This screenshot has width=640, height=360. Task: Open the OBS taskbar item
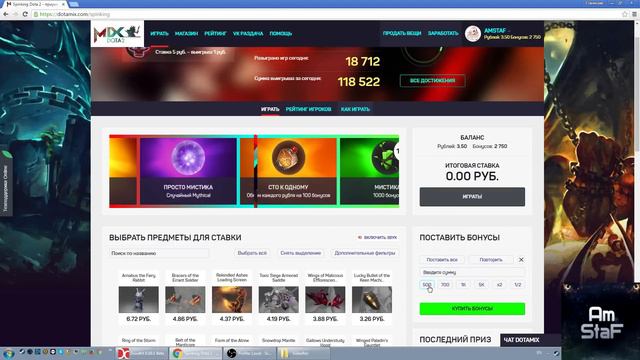[250, 353]
